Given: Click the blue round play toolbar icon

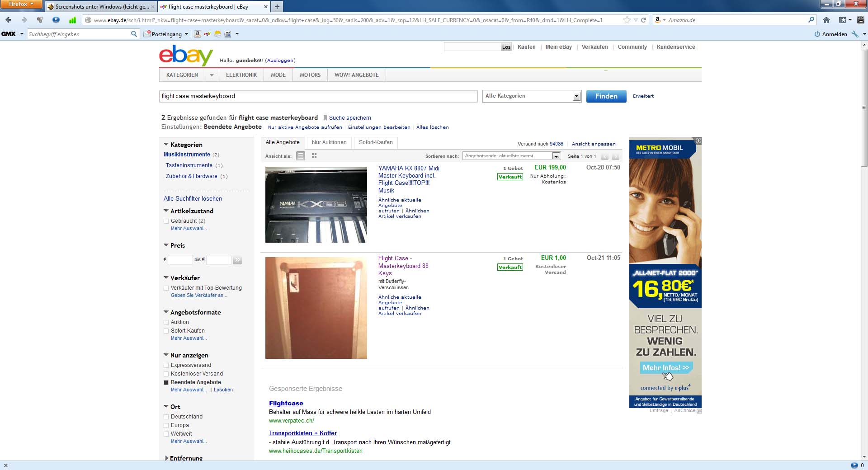Looking at the screenshot, I should [x=56, y=20].
